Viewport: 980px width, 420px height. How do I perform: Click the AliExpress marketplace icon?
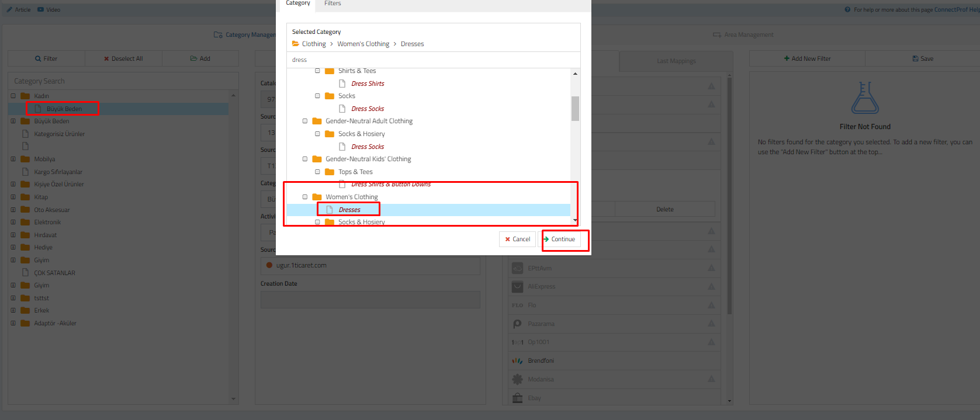517,287
